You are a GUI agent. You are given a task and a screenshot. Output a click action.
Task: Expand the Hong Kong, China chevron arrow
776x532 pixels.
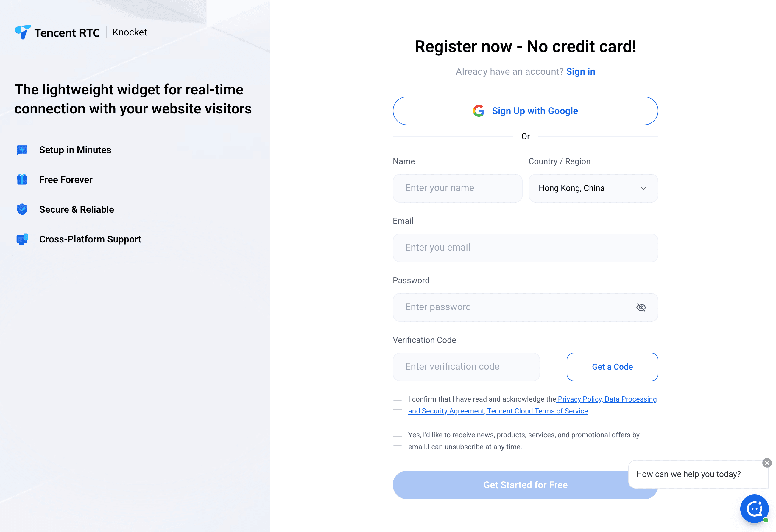[x=643, y=188]
